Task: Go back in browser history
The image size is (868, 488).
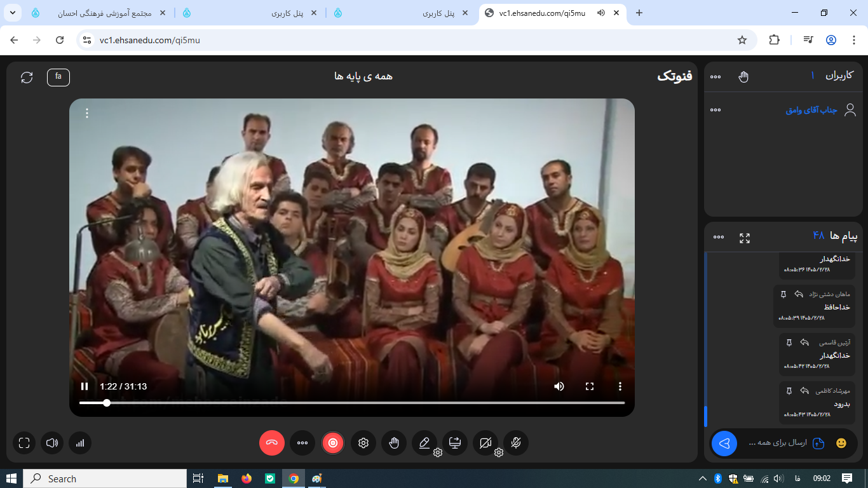Action: [x=14, y=40]
